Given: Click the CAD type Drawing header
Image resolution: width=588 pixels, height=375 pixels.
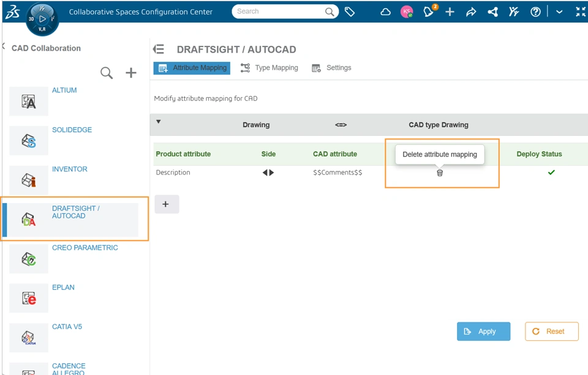Looking at the screenshot, I should pos(439,125).
